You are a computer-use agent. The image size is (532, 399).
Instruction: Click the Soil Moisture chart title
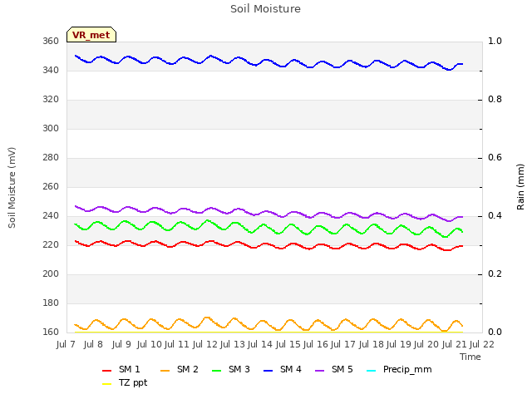266,9
